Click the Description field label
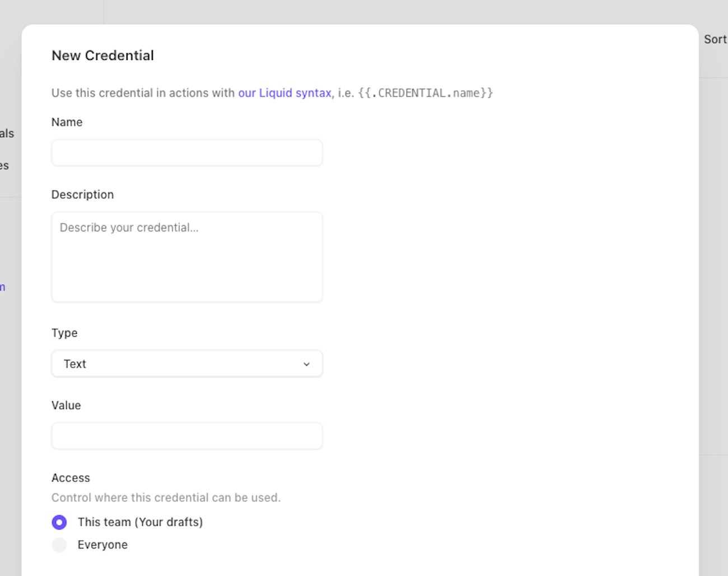 click(x=82, y=194)
